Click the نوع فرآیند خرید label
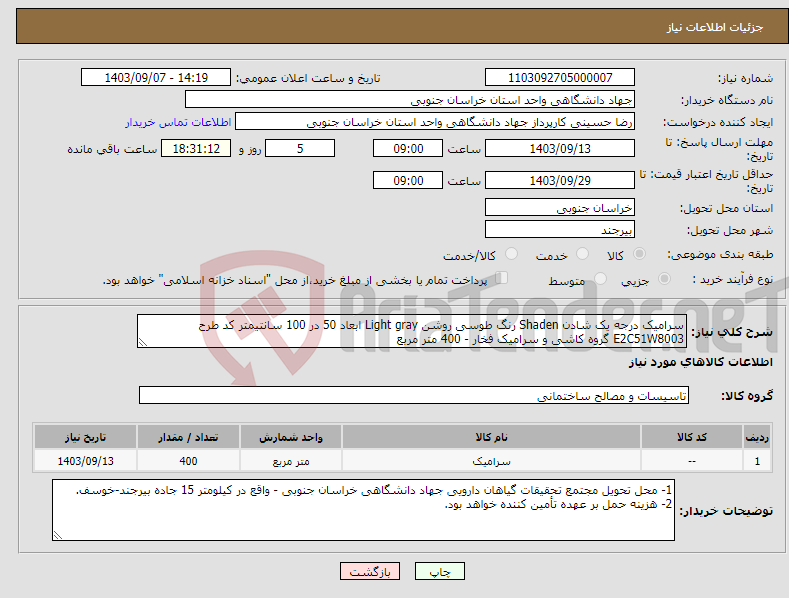Screen dimensions: 789x598 733,279
